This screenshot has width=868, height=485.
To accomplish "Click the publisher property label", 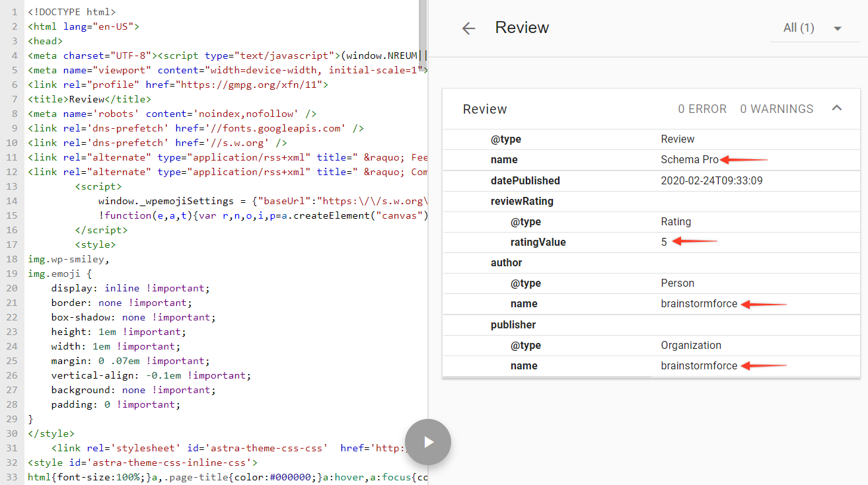I will (513, 324).
